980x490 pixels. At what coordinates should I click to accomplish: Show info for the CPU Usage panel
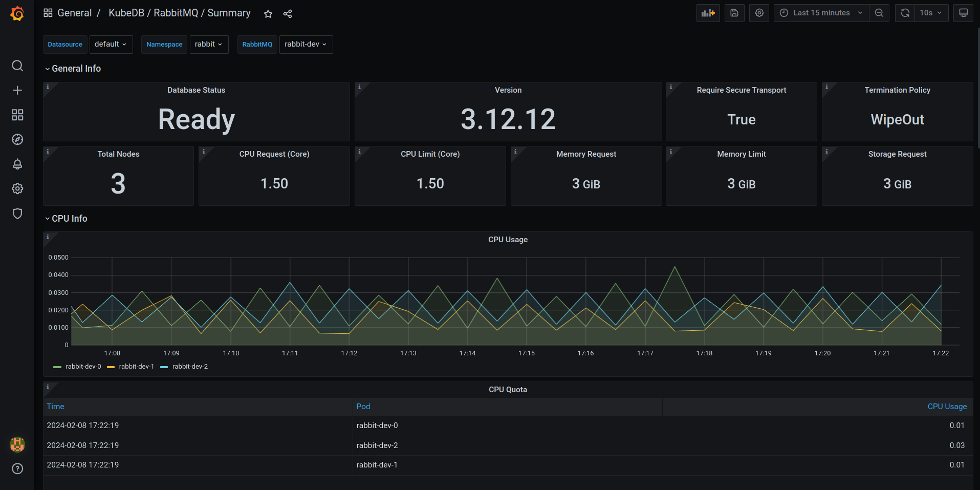(48, 237)
